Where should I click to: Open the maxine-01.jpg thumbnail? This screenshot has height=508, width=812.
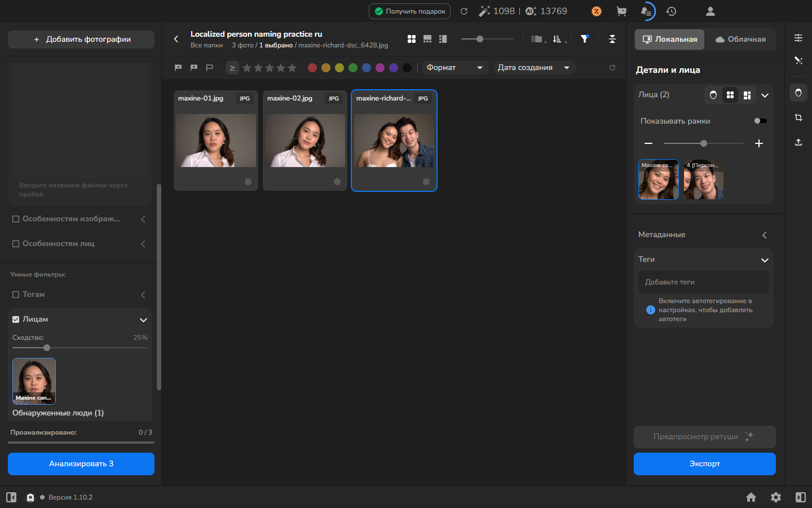click(216, 141)
